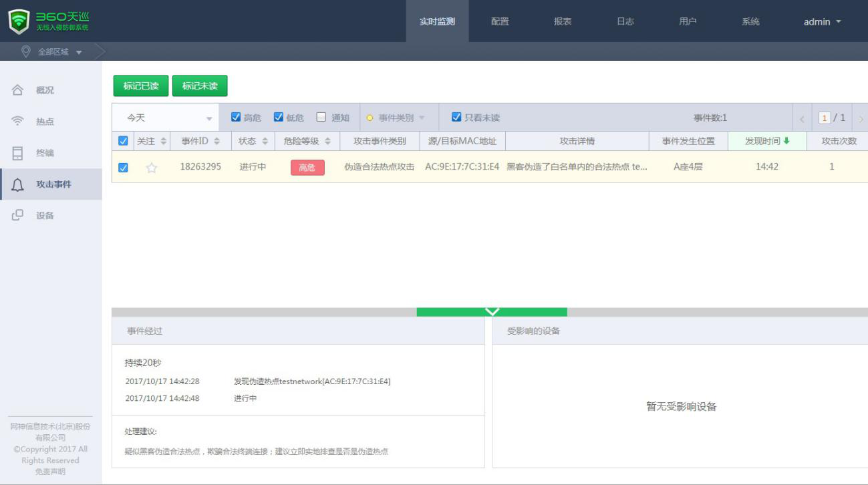This screenshot has height=485, width=868.
Task: Click the 标记未读 button
Action: (x=200, y=86)
